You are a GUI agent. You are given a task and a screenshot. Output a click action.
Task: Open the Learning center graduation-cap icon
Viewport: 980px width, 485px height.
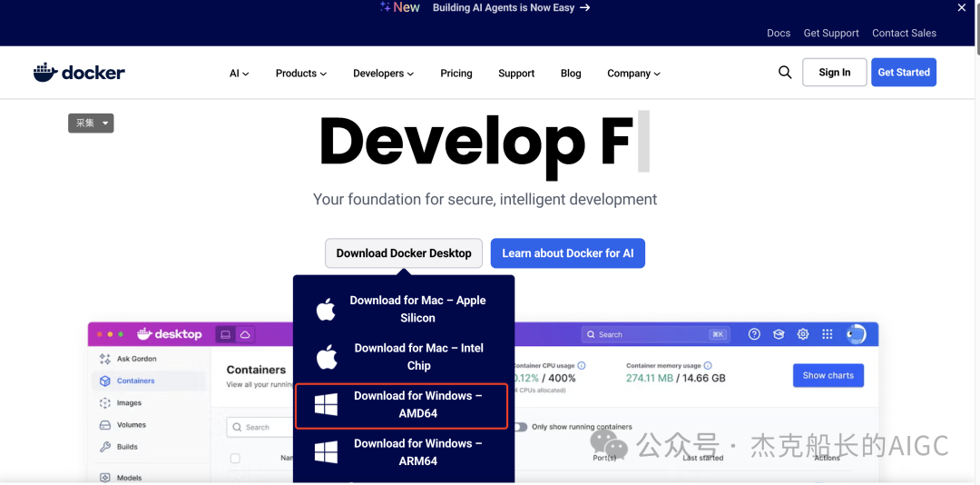tap(779, 334)
